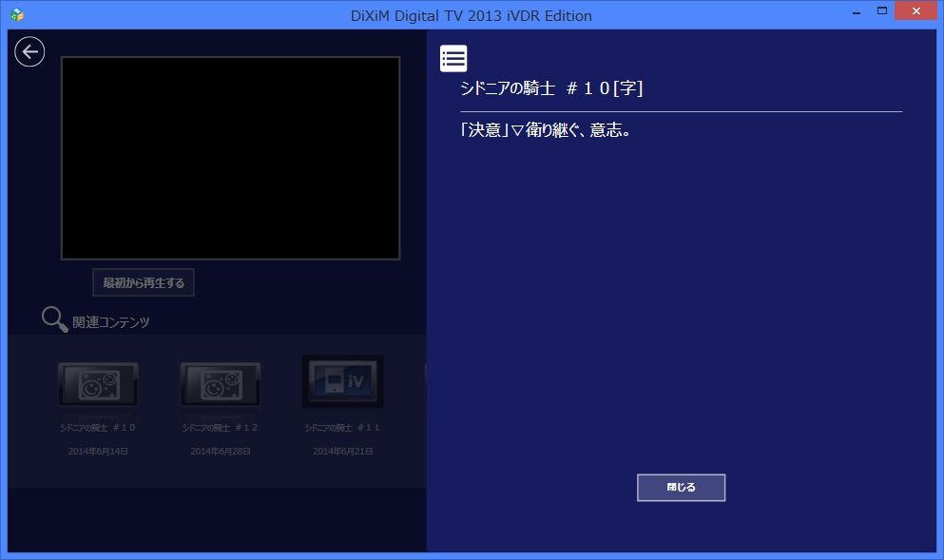Click the 関連コンテンツ heading text
Screen dimensions: 944x560
click(111, 322)
